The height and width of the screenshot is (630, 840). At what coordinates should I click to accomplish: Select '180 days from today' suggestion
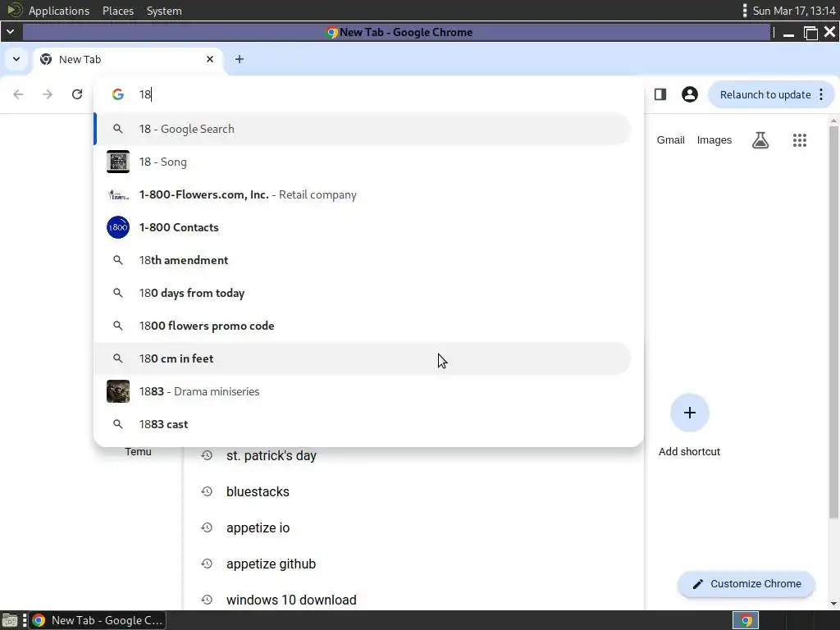click(x=363, y=293)
